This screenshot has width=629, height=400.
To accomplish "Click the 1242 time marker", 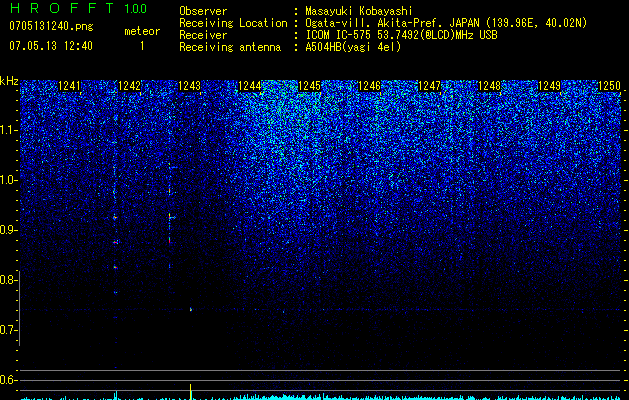I will click(x=130, y=86).
